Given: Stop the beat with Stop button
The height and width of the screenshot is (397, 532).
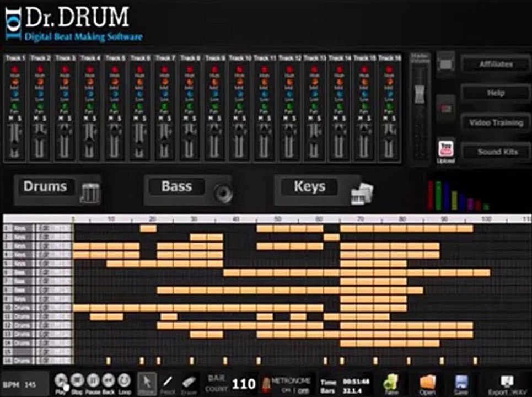Looking at the screenshot, I should coord(77,380).
